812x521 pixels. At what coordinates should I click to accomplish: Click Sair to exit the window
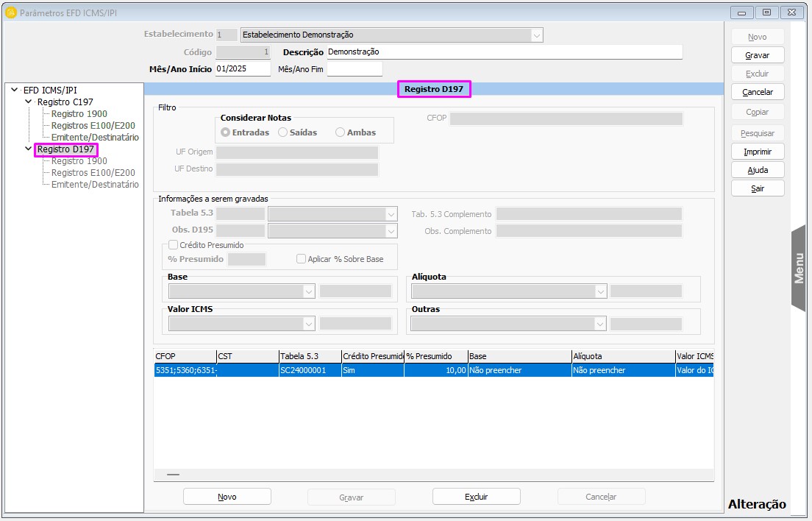click(757, 188)
